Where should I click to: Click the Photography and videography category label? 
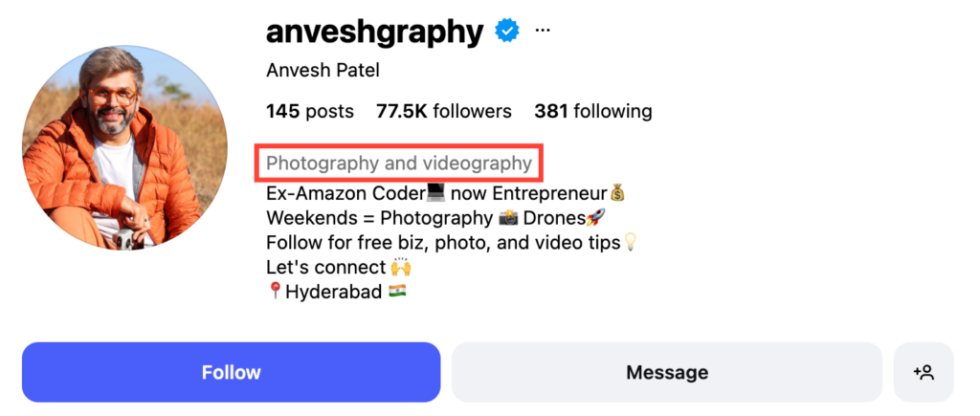398,164
